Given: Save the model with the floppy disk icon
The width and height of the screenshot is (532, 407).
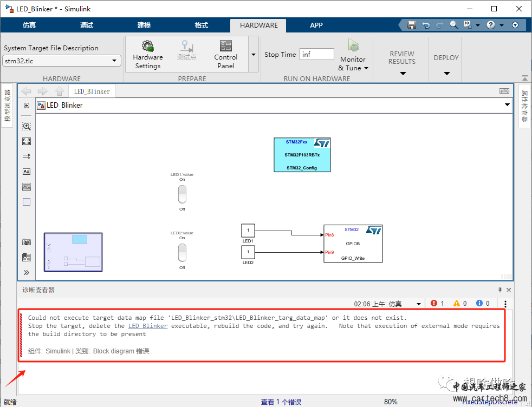Looking at the screenshot, I should (x=412, y=25).
